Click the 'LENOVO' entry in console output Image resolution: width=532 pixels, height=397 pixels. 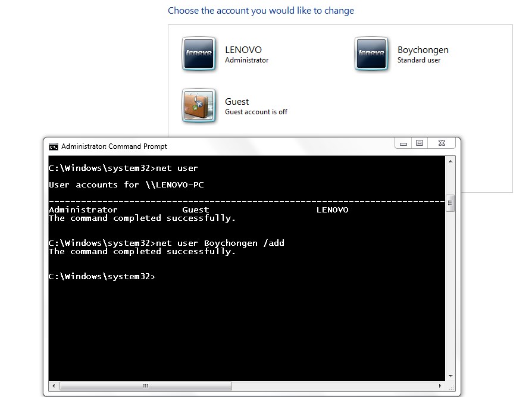(333, 210)
